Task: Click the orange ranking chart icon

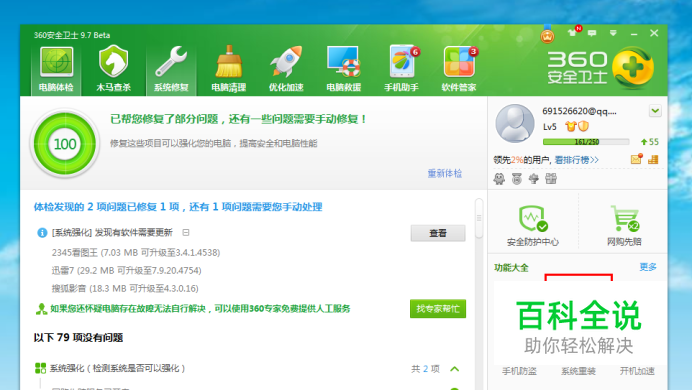Action: pos(653,159)
